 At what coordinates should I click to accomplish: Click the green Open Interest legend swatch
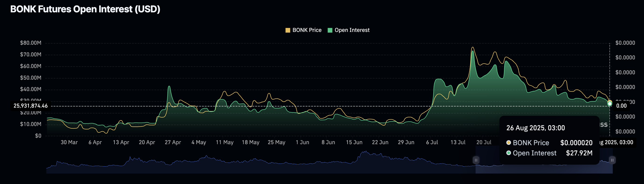(330, 30)
